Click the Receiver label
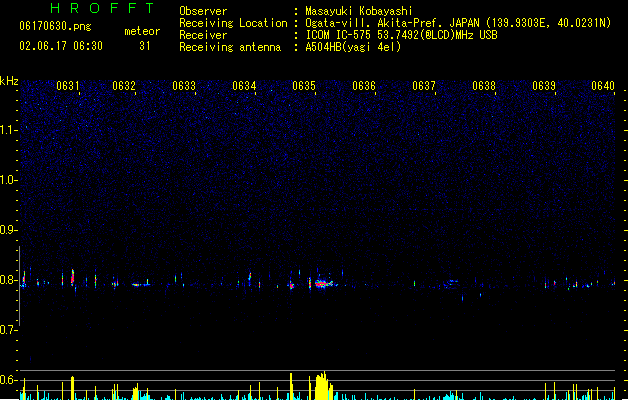Screen dimensions: 629x400 [203, 35]
